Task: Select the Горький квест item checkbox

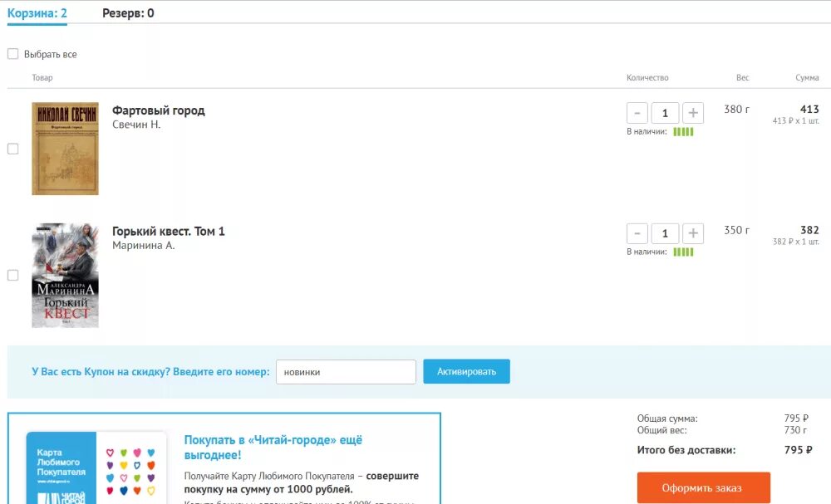Action: coord(12,276)
